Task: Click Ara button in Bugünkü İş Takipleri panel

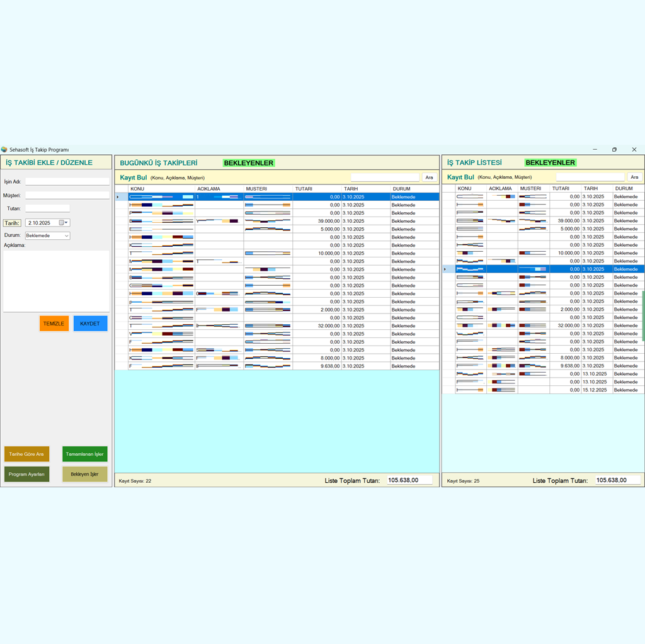Action: click(430, 178)
